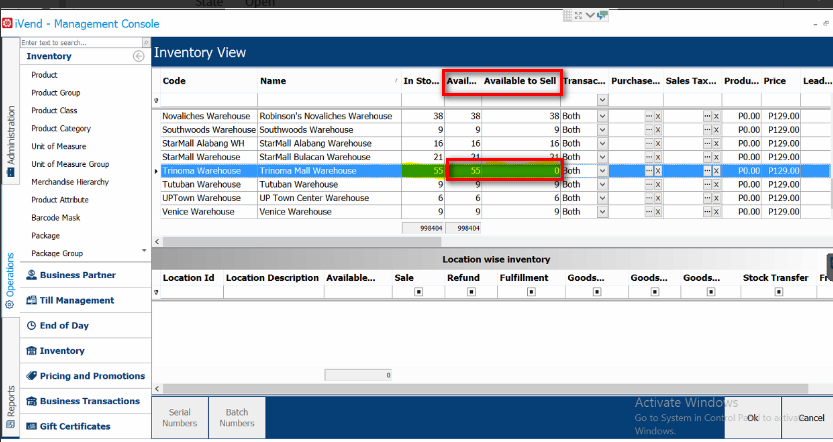
Task: Click the Code column filter field
Action: [x=209, y=100]
